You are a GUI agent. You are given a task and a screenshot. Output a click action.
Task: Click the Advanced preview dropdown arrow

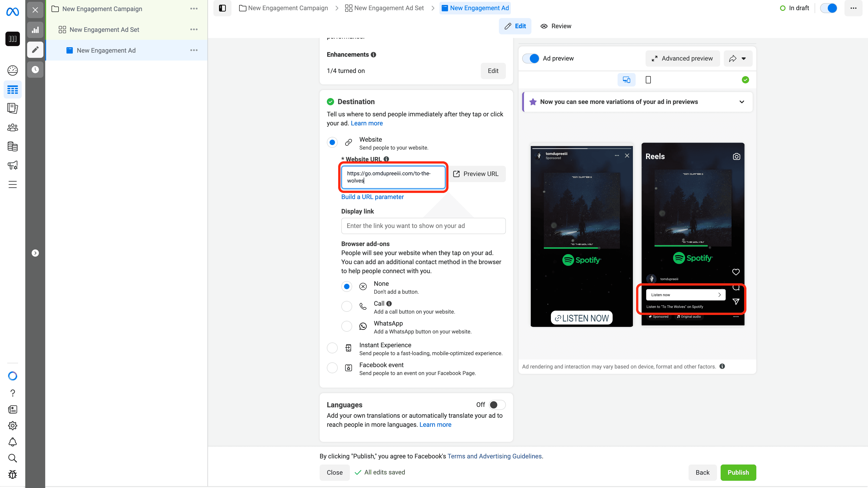click(x=744, y=58)
